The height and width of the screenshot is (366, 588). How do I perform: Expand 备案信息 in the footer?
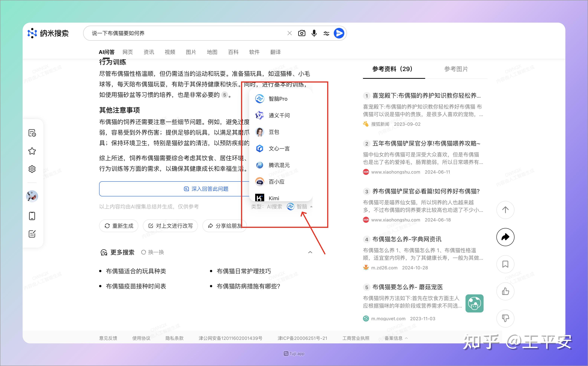click(x=396, y=338)
